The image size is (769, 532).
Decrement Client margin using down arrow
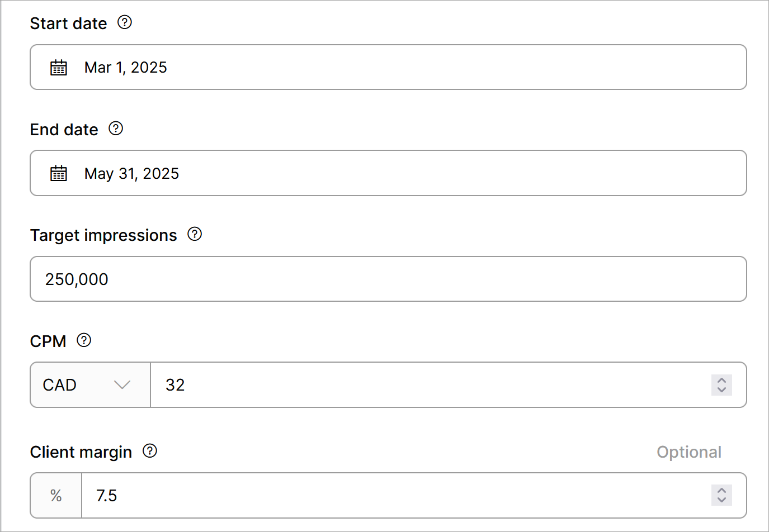click(x=721, y=500)
